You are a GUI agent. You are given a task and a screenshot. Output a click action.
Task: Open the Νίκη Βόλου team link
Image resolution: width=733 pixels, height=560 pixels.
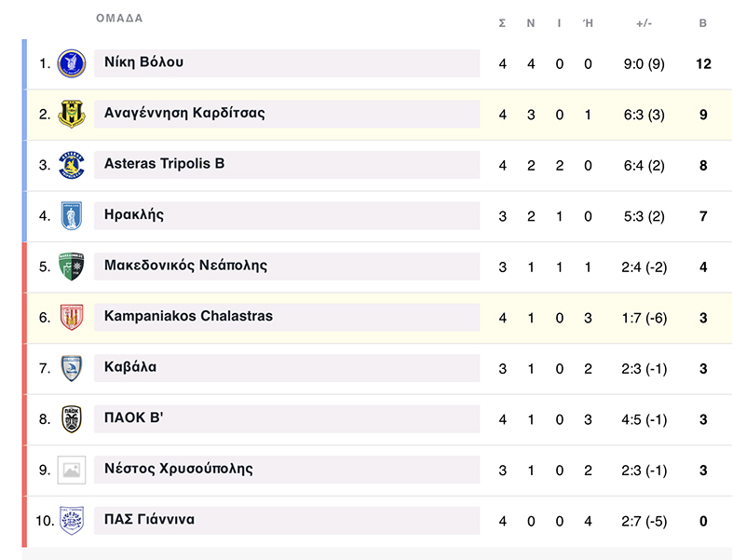(x=143, y=62)
